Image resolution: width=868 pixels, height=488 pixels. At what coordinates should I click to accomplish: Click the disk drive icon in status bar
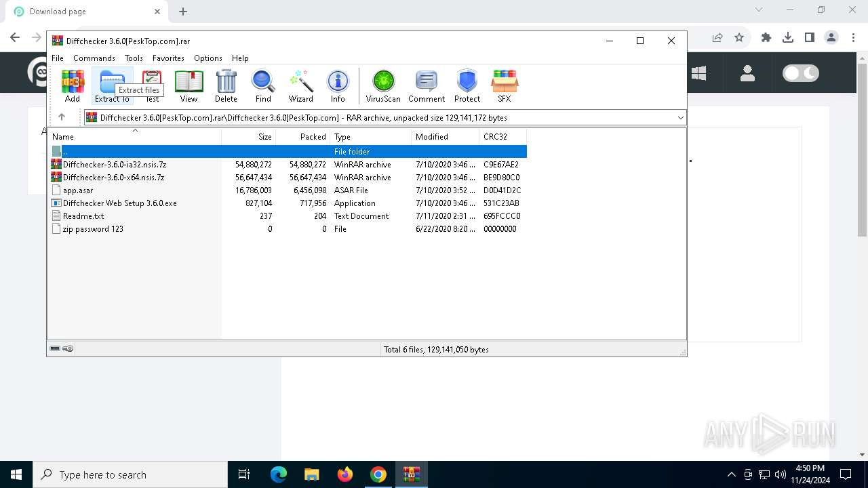coord(55,349)
